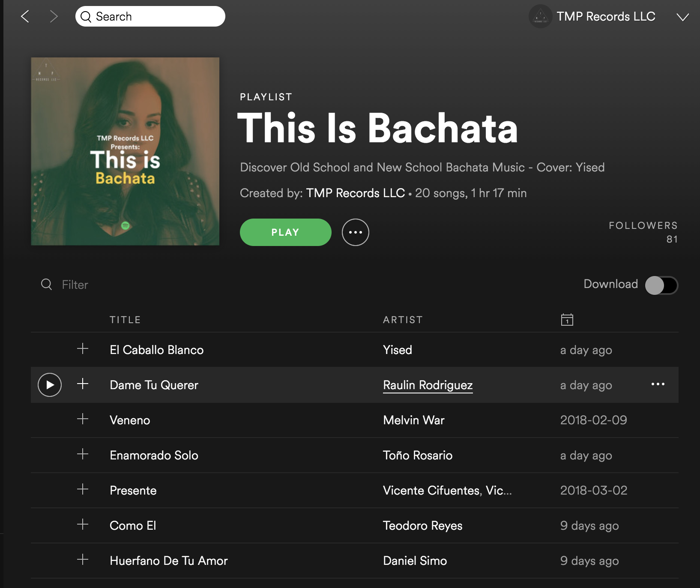Image resolution: width=700 pixels, height=588 pixels.
Task: Open artist Melvin War
Action: [414, 420]
